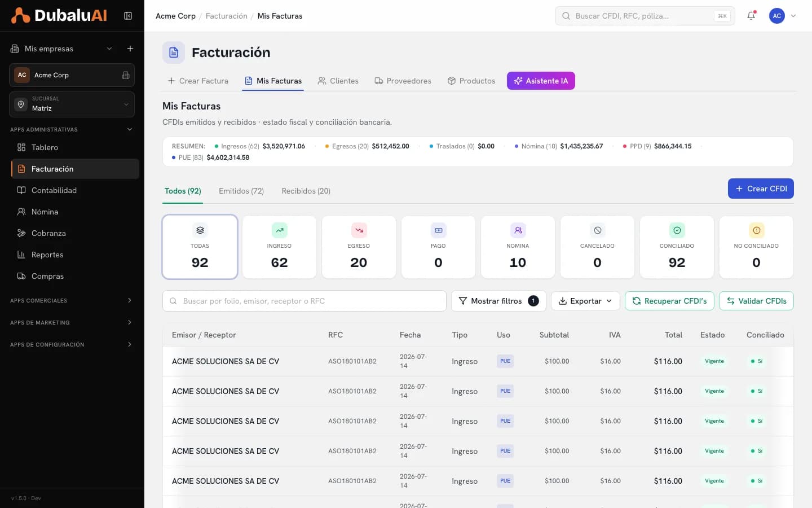Switch to Crear Factura tab
Screen dimensions: 812x508
(198, 81)
